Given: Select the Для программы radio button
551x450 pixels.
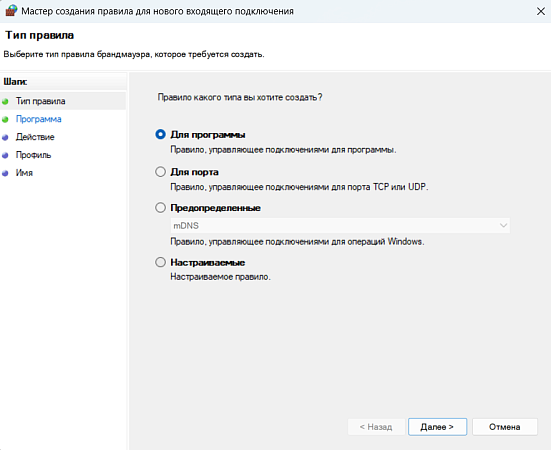Looking at the screenshot, I should [160, 135].
